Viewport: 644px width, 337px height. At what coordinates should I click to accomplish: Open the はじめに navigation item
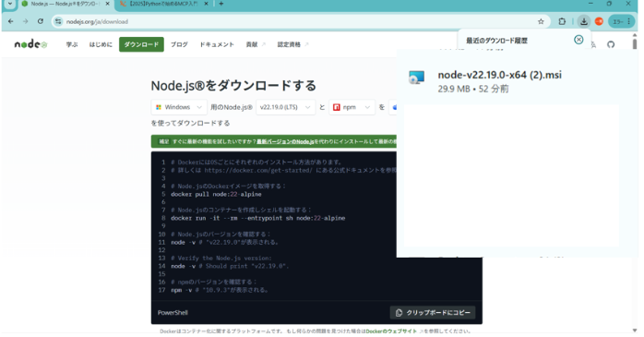coord(101,44)
